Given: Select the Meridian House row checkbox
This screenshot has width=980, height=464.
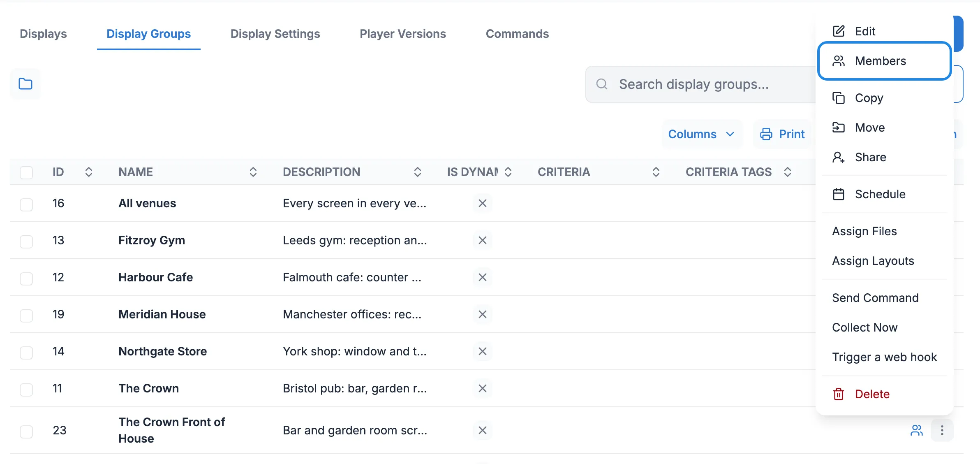Looking at the screenshot, I should point(26,316).
